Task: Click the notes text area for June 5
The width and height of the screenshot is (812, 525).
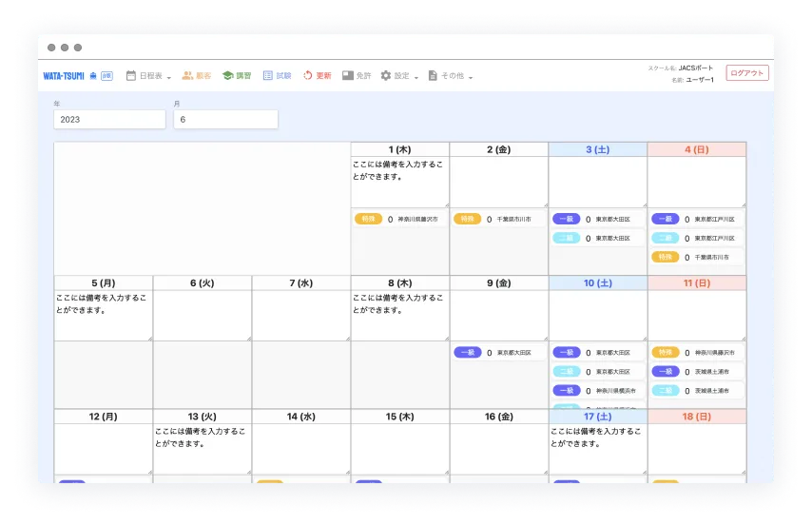Action: [104, 315]
